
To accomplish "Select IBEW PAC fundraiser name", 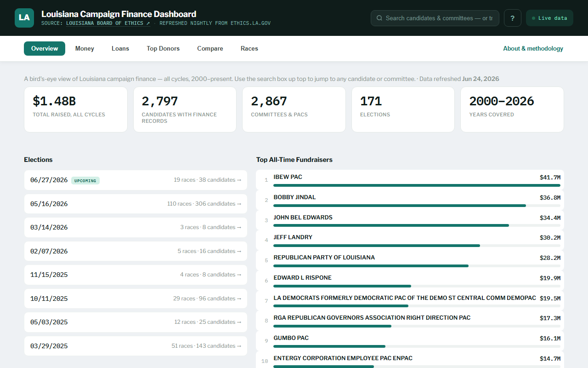I will pos(288,177).
